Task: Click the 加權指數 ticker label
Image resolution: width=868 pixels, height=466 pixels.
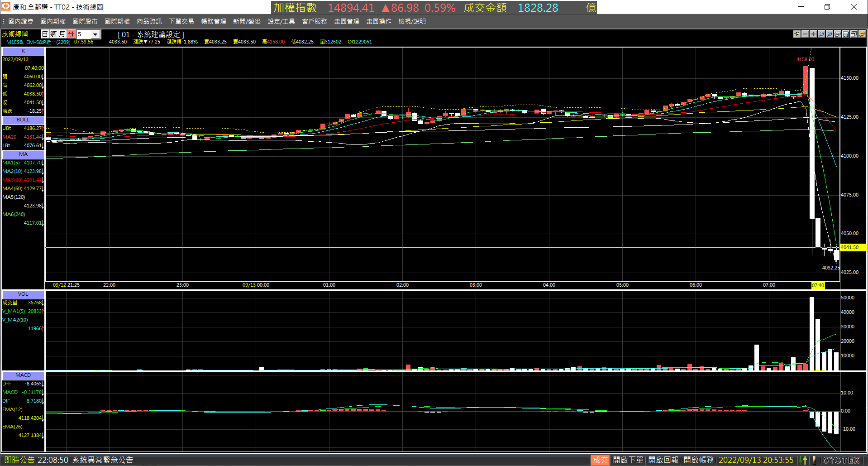Action: click(x=296, y=8)
